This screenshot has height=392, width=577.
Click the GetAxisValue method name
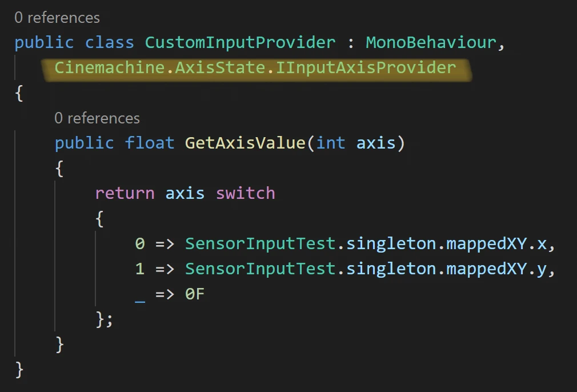pos(245,143)
